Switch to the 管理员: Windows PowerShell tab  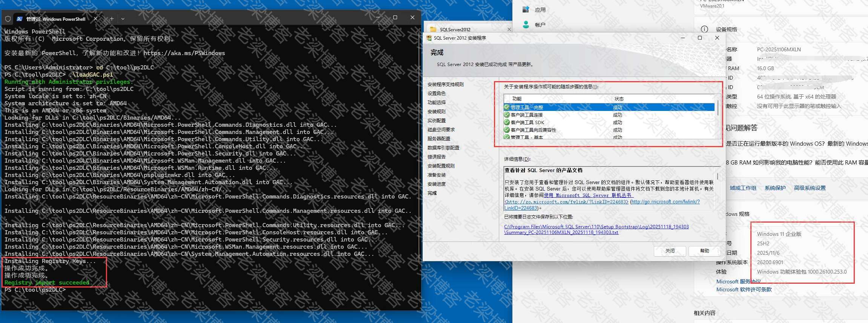(56, 19)
